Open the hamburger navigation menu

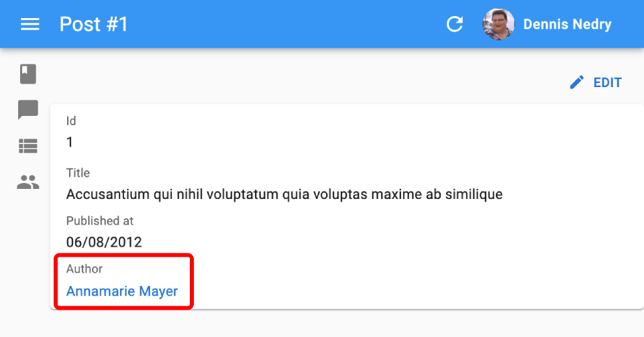coord(30,24)
